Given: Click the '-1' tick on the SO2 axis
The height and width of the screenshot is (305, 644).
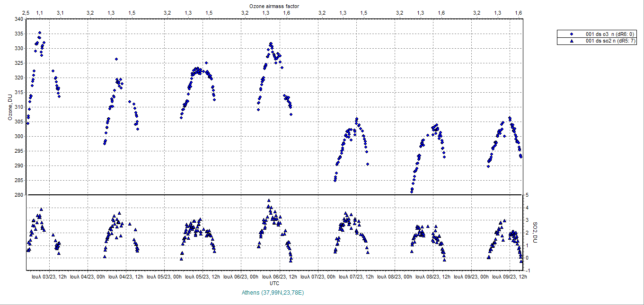Looking at the screenshot, I should pyautogui.click(x=528, y=270).
